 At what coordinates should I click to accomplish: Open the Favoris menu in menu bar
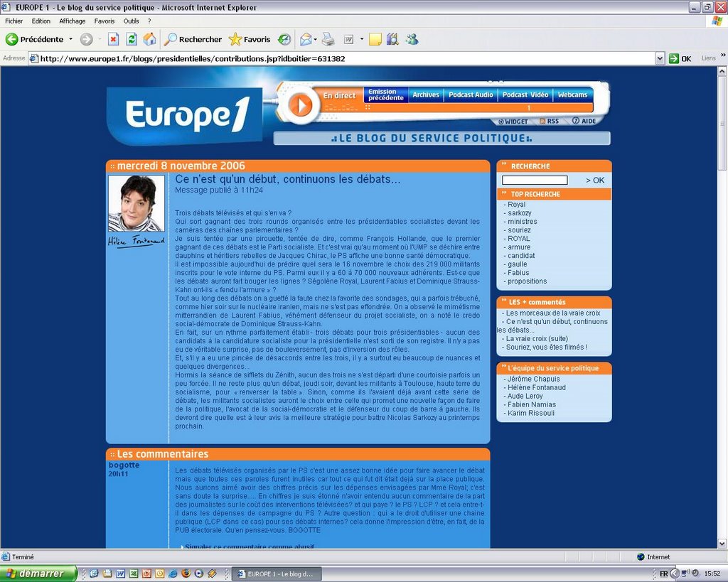[x=105, y=21]
